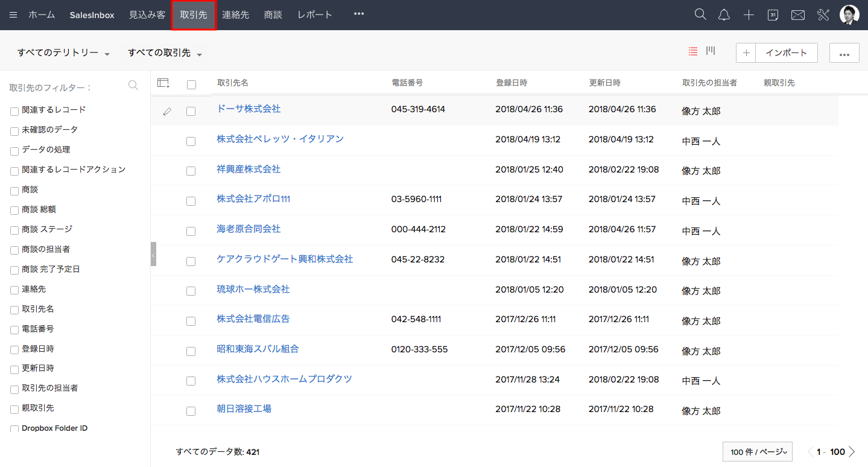Open the hamburger menu icon
Image resolution: width=868 pixels, height=467 pixels.
point(13,15)
